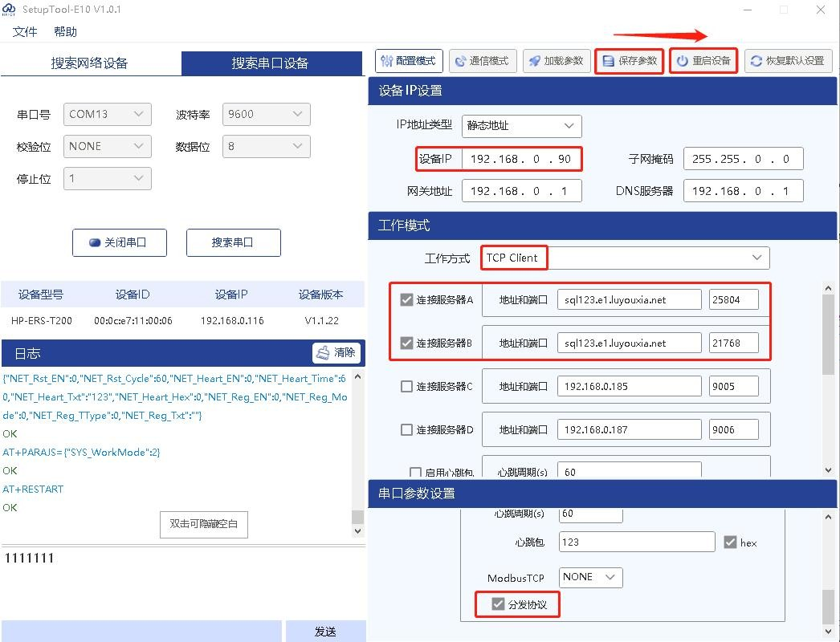Click serial settings panel scrollbar up arrow
Screen dimensions: 840x642
(828, 518)
